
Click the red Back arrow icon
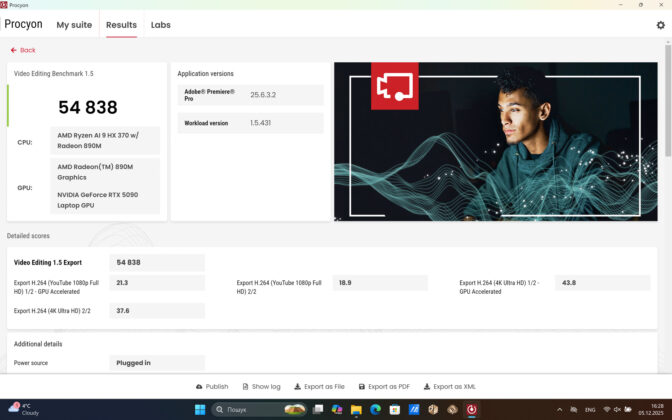pos(13,50)
